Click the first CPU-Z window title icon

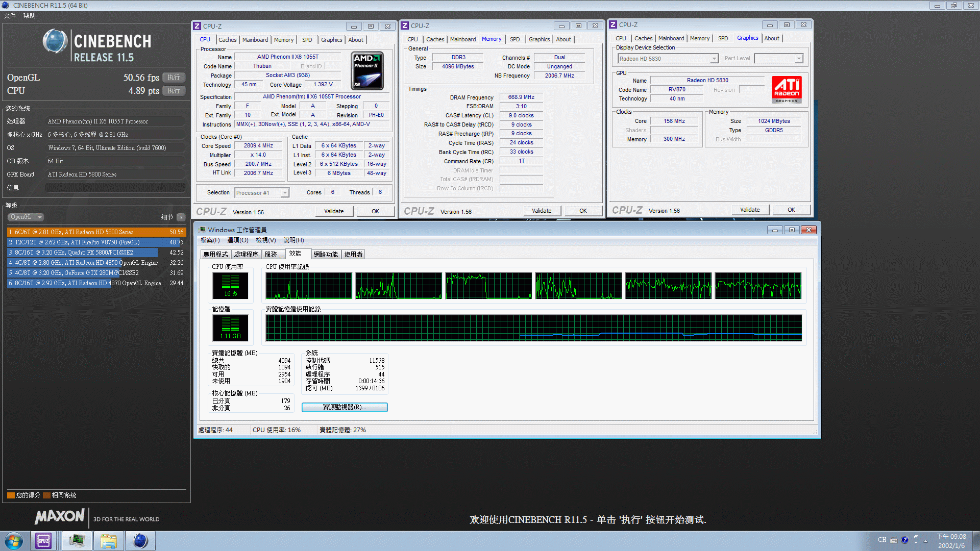tap(197, 26)
